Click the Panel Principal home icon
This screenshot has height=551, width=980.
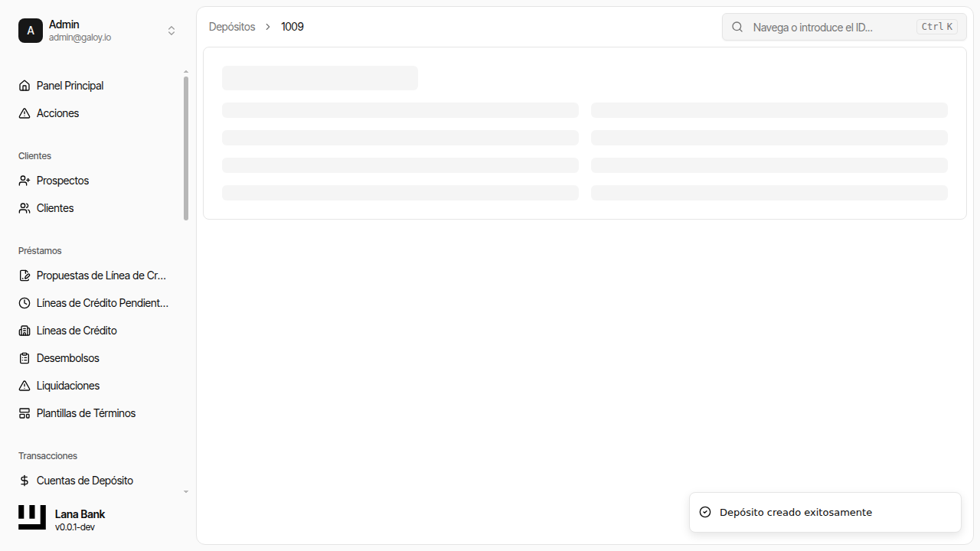[x=24, y=86]
